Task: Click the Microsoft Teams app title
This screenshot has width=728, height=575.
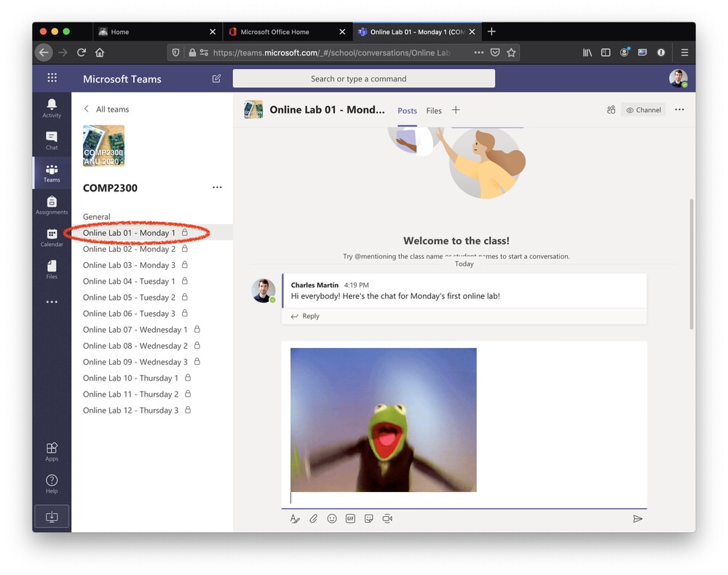Action: point(122,79)
